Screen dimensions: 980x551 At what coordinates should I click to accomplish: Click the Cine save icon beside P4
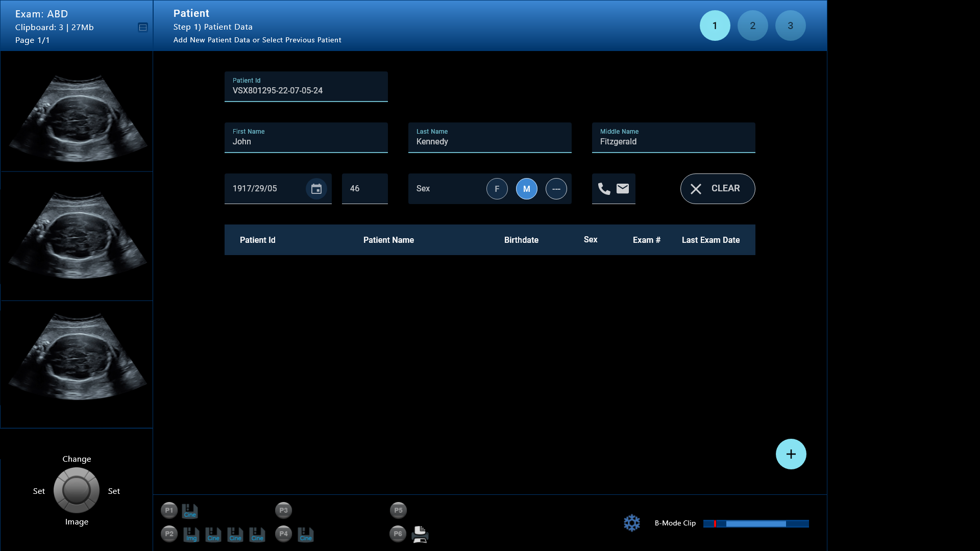(305, 534)
